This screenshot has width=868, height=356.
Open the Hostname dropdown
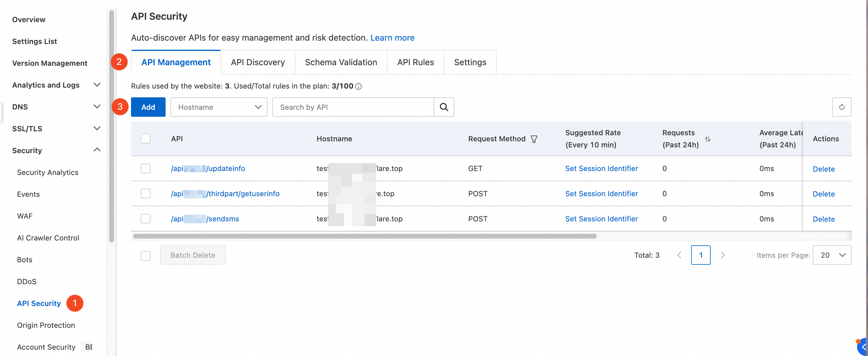(219, 107)
